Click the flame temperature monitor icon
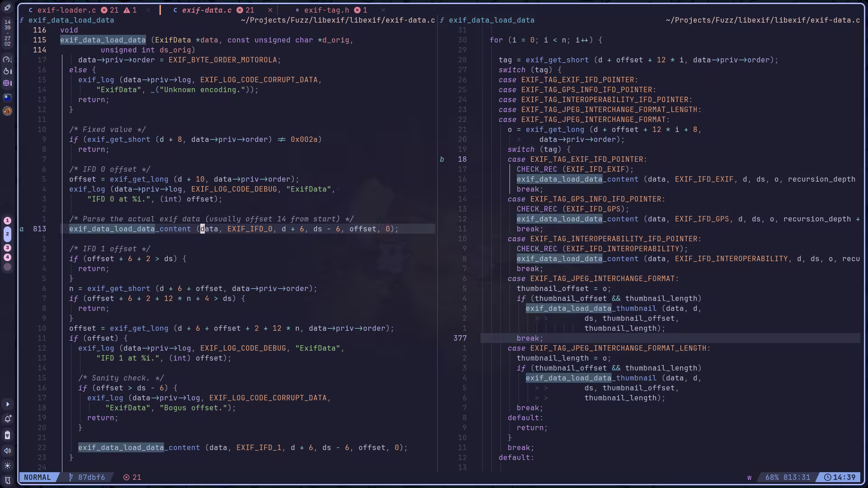Viewport: 868px width, 488px height. coord(7,71)
